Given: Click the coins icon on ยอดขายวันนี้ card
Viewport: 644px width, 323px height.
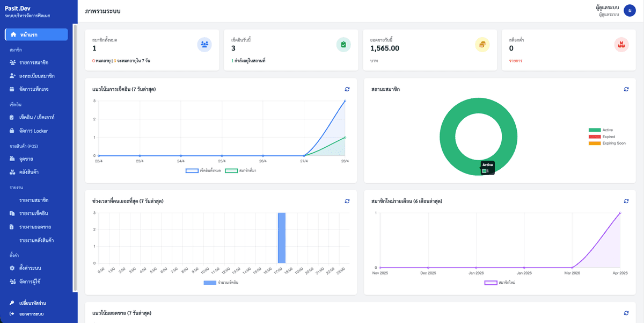Looking at the screenshot, I should (482, 45).
